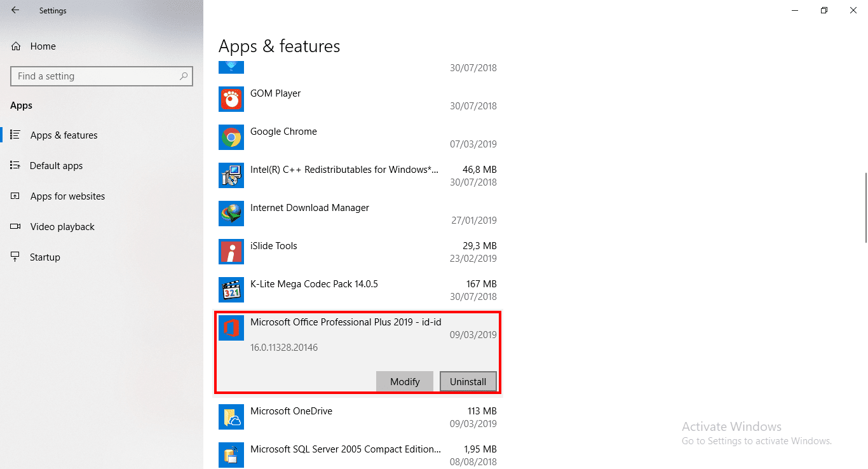Image resolution: width=868 pixels, height=469 pixels.
Task: Click the K-Lite Mega Codec Pack icon
Action: tap(231, 290)
